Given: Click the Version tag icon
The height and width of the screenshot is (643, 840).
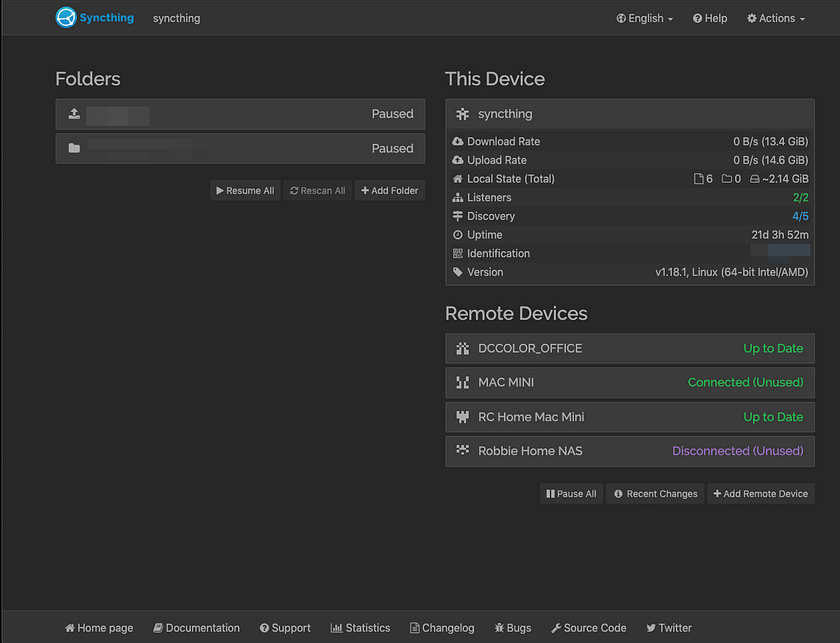Looking at the screenshot, I should tap(458, 272).
